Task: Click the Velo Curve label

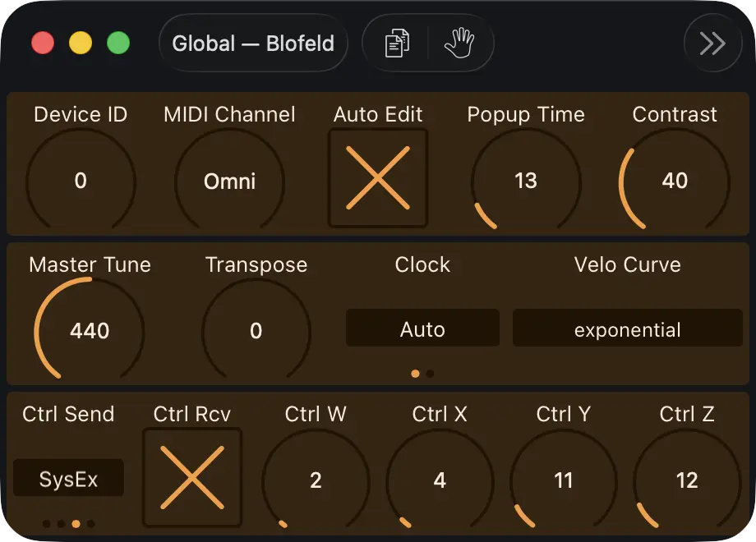Action: click(x=627, y=264)
